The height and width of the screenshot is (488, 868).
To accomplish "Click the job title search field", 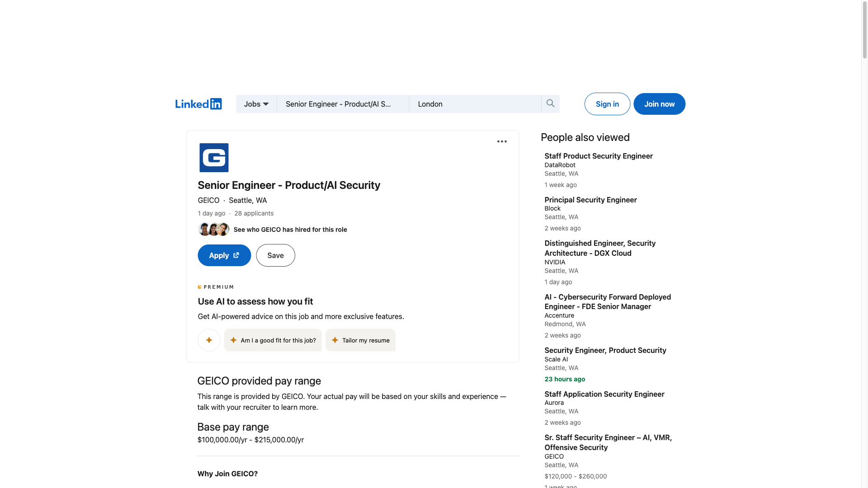I will (343, 104).
